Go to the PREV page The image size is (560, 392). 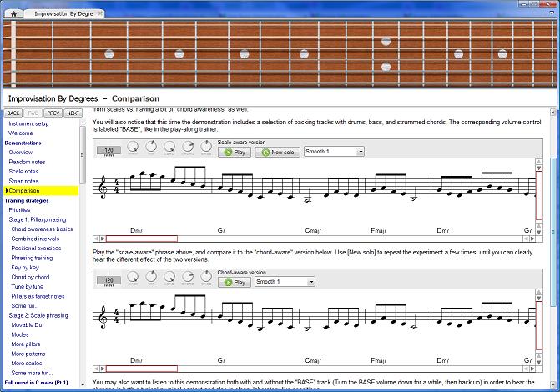[x=53, y=113]
